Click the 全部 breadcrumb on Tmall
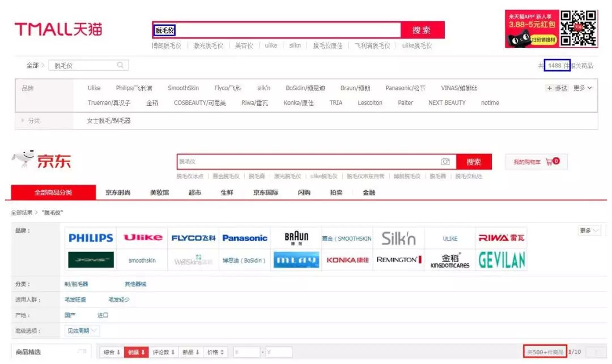This screenshot has width=612, height=364. click(x=32, y=66)
